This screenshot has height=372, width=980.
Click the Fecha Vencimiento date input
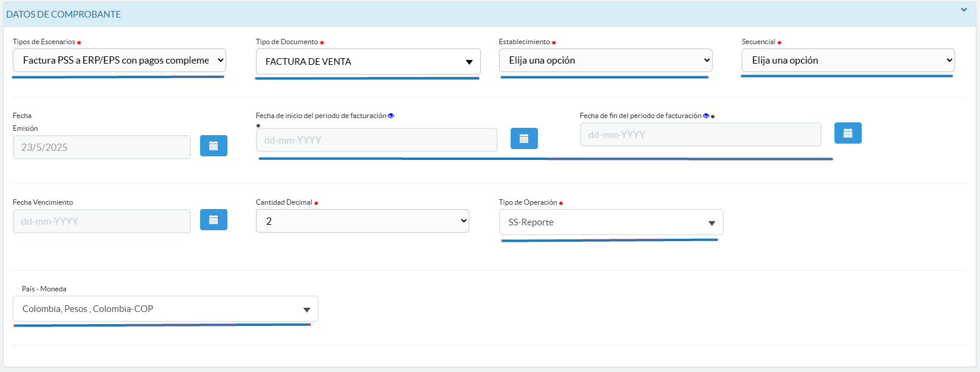pos(102,221)
